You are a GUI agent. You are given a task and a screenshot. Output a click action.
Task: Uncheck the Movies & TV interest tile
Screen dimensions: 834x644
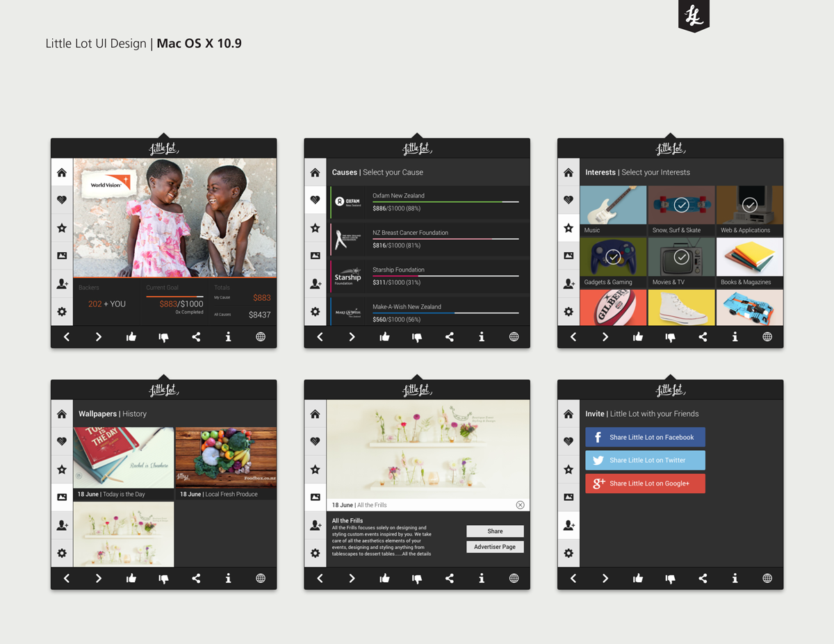click(681, 263)
